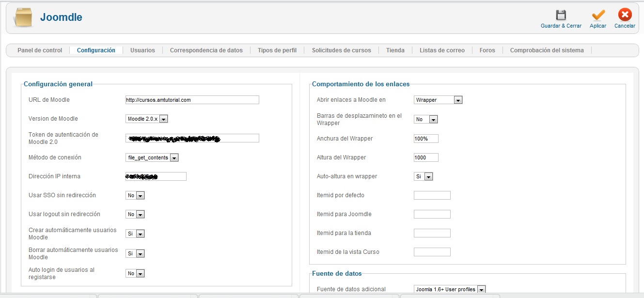Toggle Auto-altura en wrapper selector

click(423, 176)
